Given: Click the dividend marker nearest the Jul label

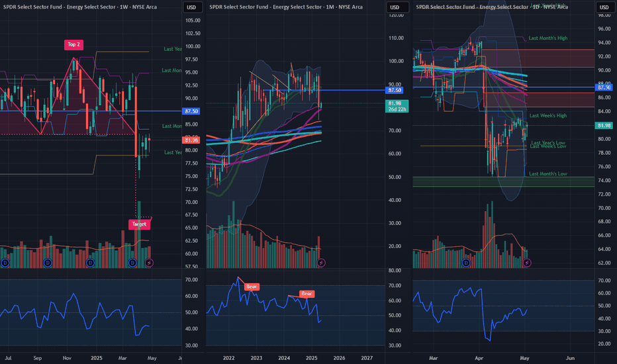Looking at the screenshot, I should 5,263.
